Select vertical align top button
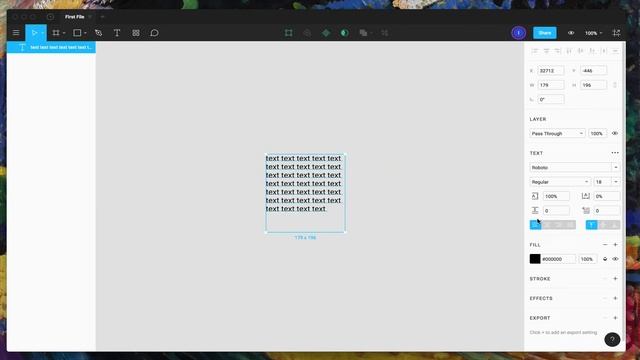 (x=591, y=225)
